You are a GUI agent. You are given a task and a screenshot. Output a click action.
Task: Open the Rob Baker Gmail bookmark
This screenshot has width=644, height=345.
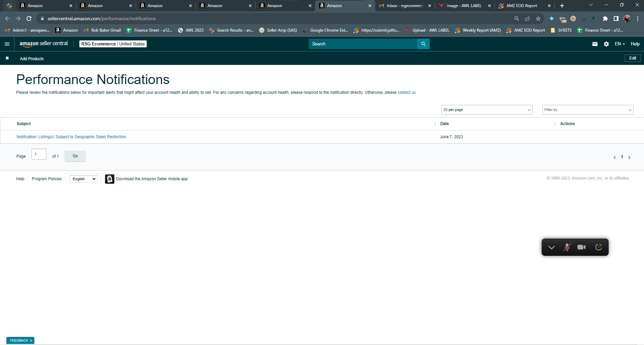click(102, 30)
